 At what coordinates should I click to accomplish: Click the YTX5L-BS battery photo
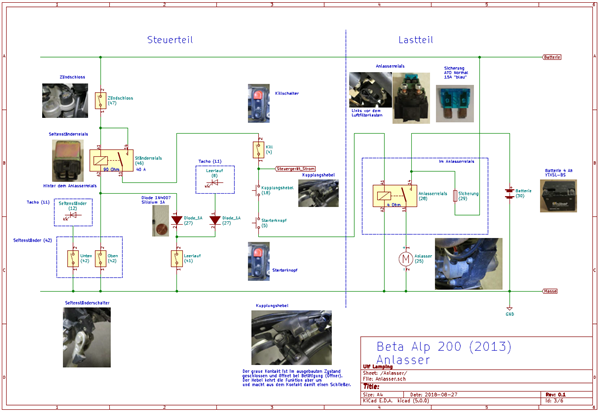[559, 196]
